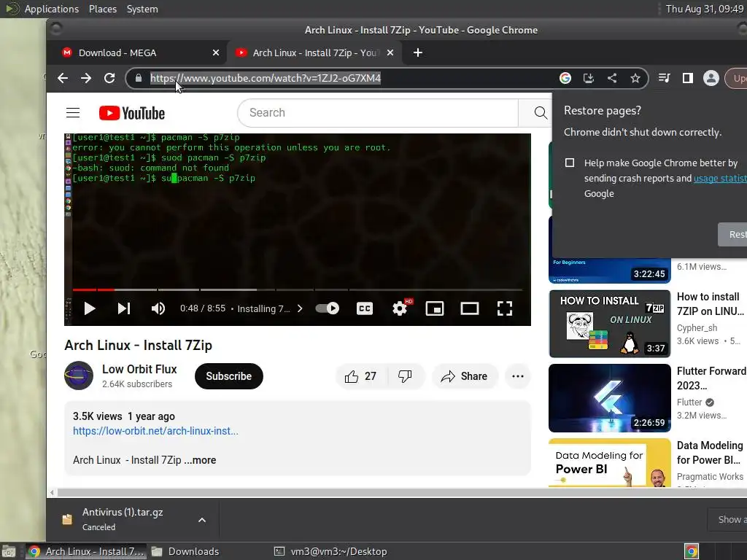Bookmark this page with the star icon
Viewport: 747px width, 560px height.
[635, 78]
